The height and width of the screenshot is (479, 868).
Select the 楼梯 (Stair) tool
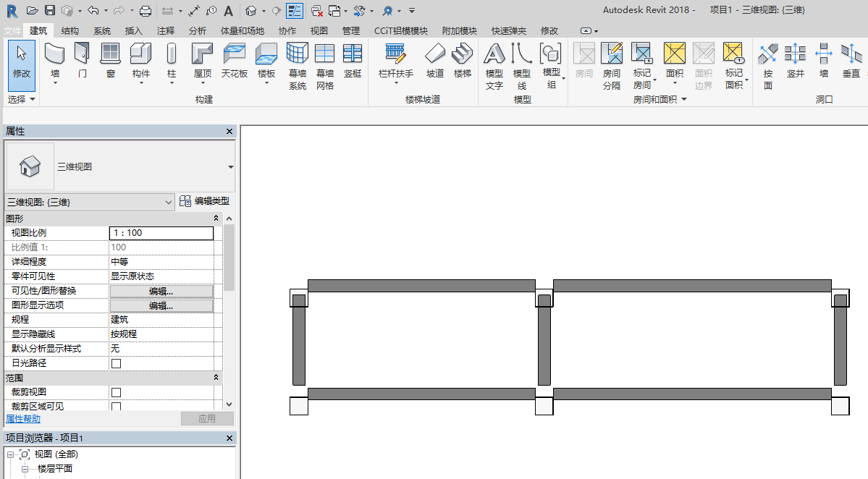462,61
